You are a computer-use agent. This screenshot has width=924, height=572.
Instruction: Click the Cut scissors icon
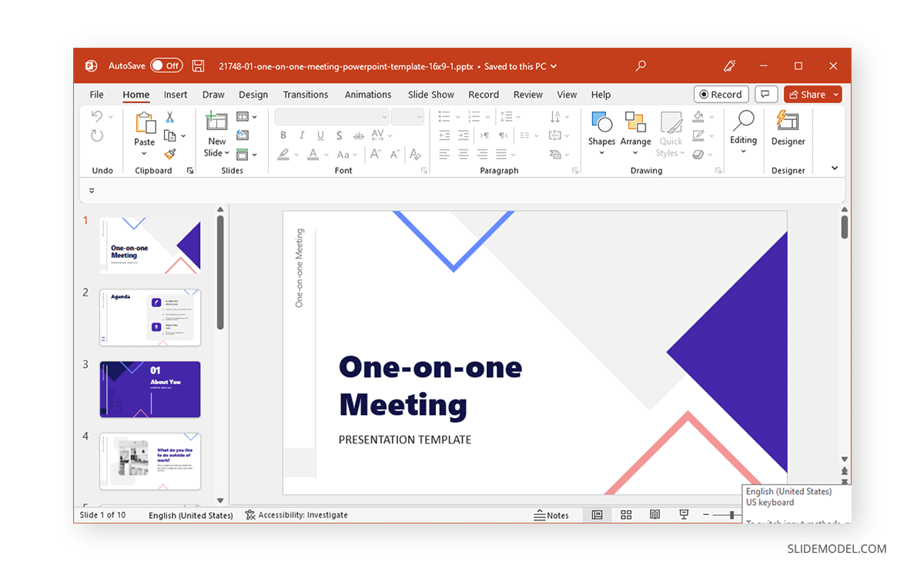pos(169,117)
